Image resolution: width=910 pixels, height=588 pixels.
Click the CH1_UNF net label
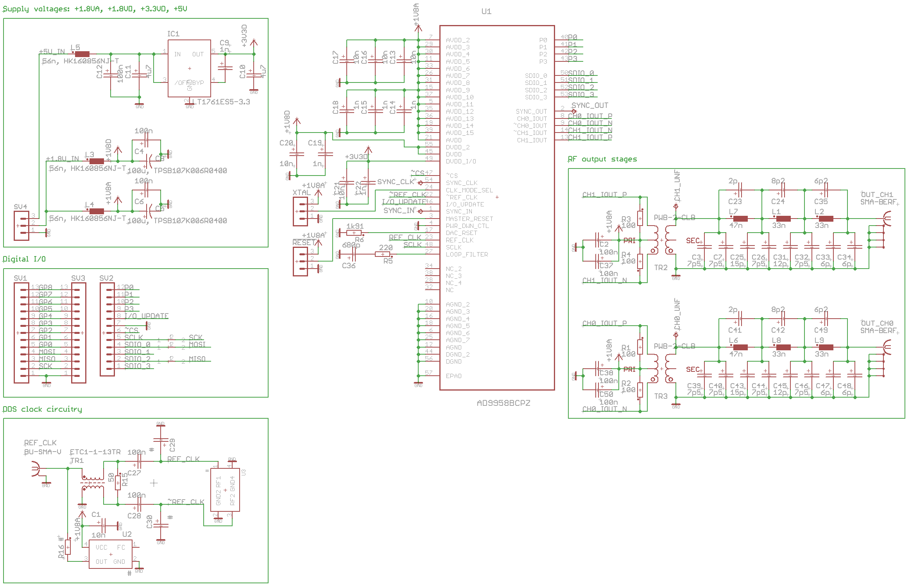coord(677,185)
